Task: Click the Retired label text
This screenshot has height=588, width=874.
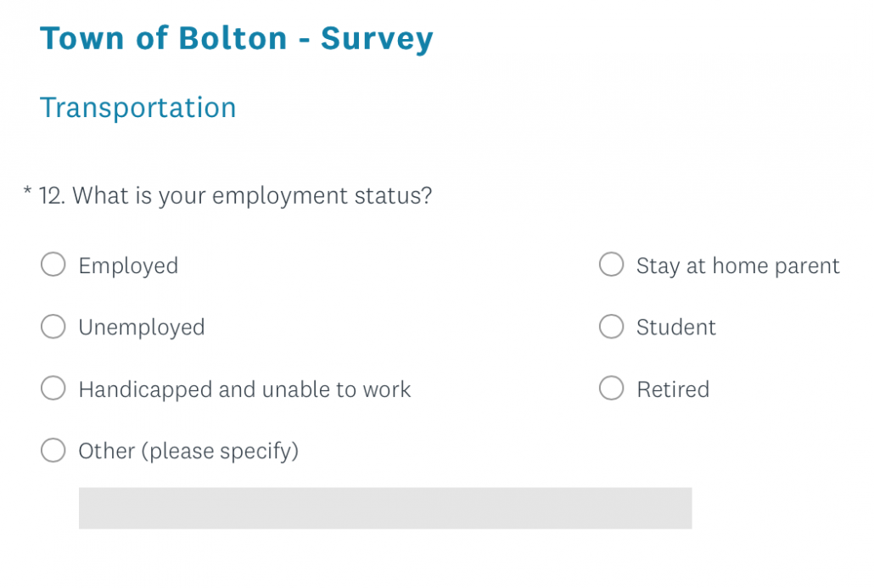Action: 673,389
